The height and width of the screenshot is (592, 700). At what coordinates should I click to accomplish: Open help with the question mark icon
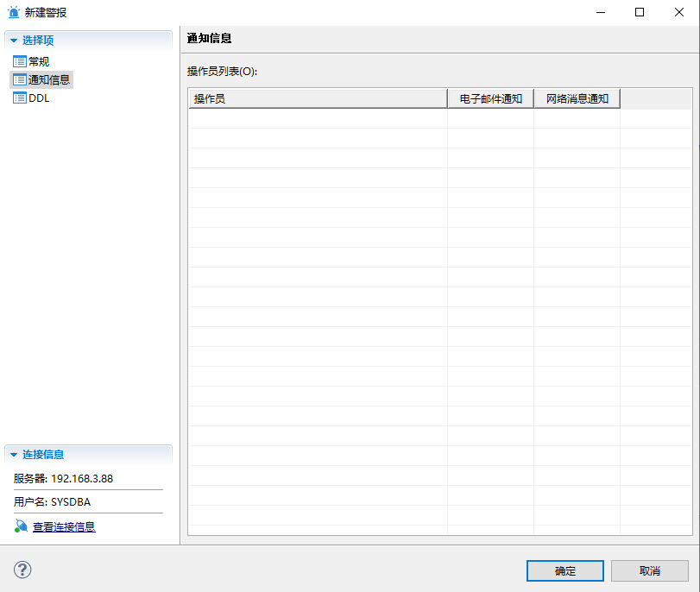coord(22,570)
